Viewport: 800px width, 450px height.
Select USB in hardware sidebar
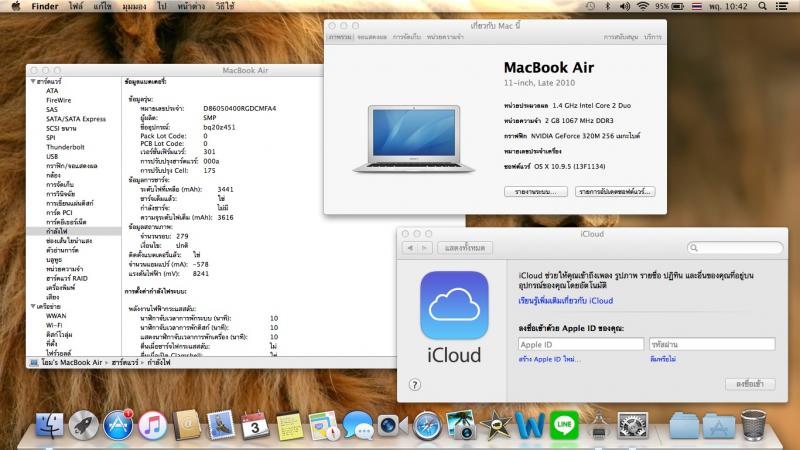pyautogui.click(x=52, y=156)
